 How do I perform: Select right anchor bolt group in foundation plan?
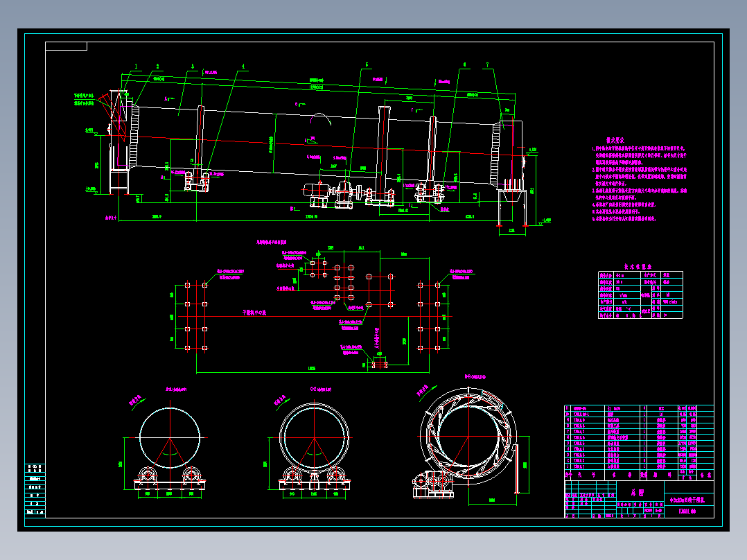tap(429, 317)
